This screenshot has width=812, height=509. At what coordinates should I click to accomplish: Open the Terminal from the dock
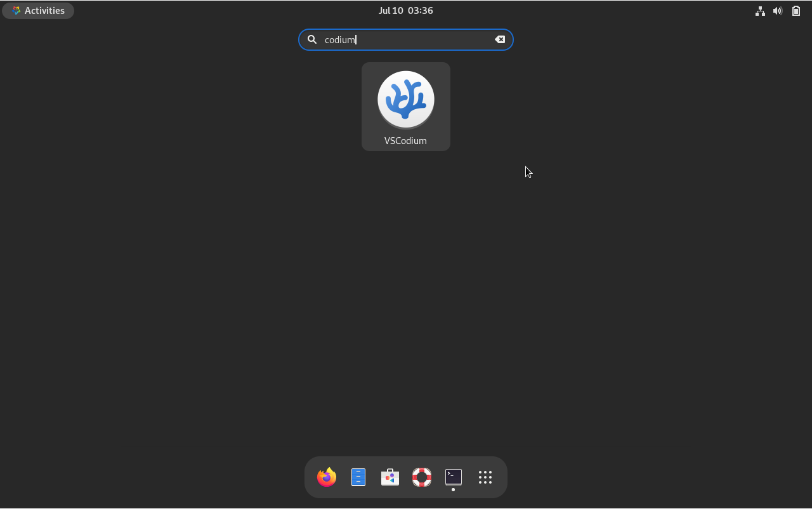pyautogui.click(x=453, y=477)
